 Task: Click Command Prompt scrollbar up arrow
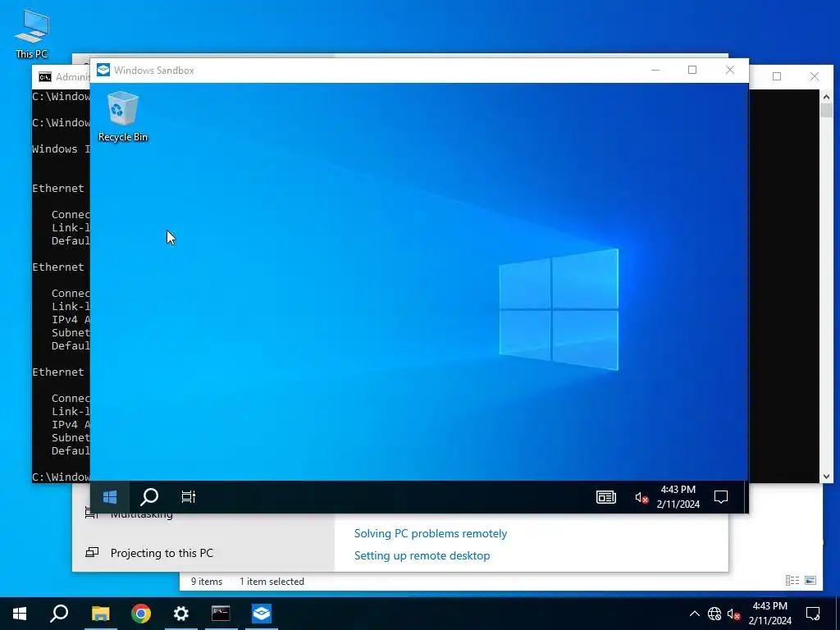826,97
